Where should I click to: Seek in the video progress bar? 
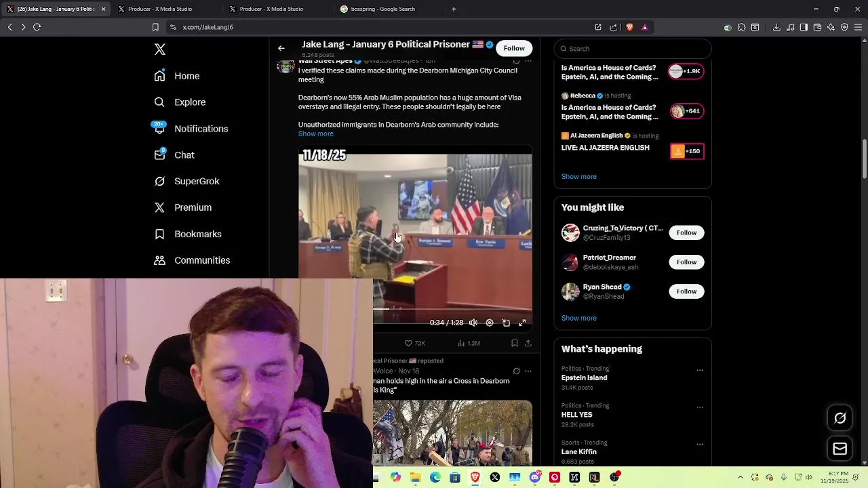click(x=452, y=309)
